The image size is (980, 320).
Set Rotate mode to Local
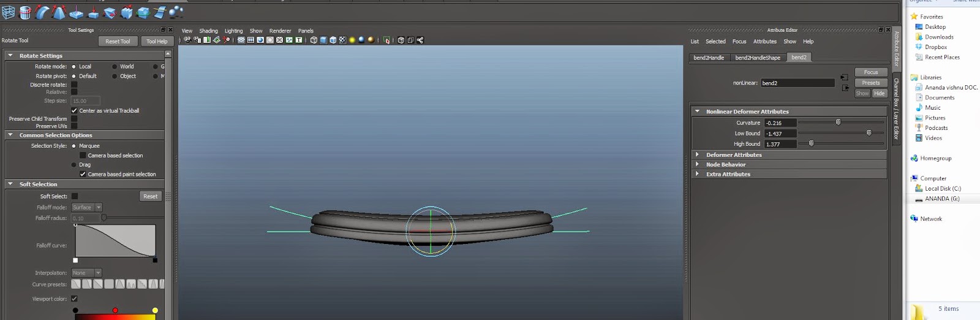coord(74,66)
